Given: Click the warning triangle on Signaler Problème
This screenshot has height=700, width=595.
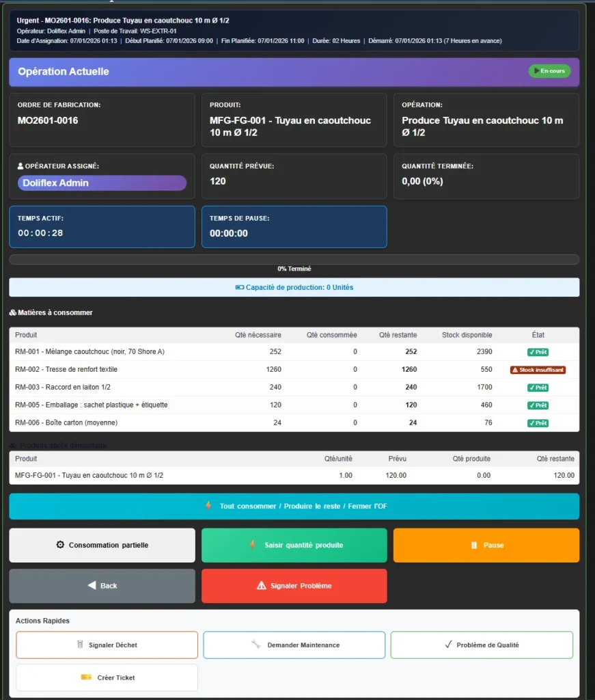Looking at the screenshot, I should [x=261, y=586].
